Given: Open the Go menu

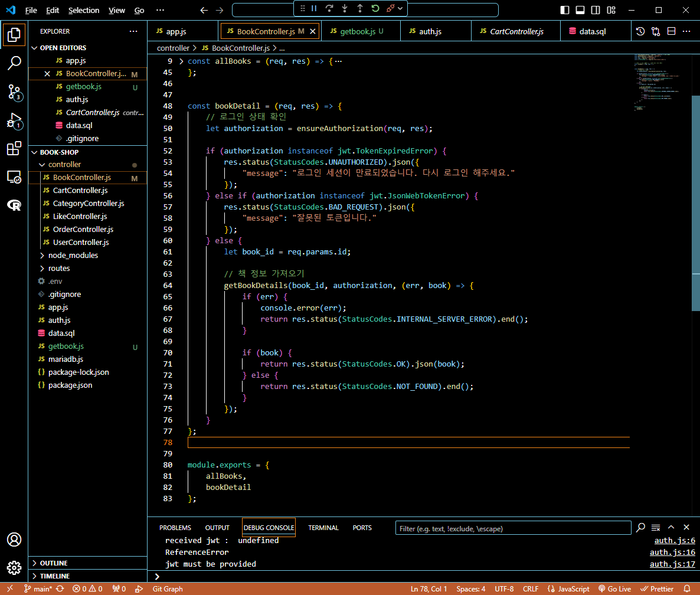Looking at the screenshot, I should 139,10.
